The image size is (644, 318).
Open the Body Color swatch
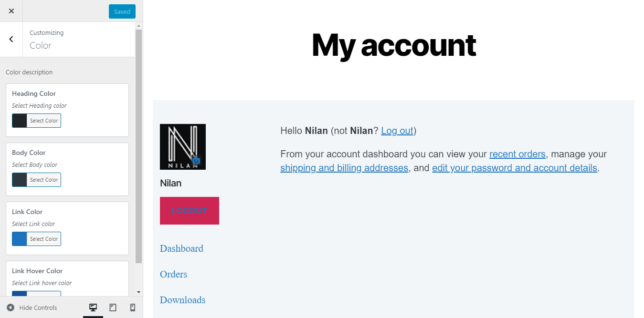pos(36,179)
